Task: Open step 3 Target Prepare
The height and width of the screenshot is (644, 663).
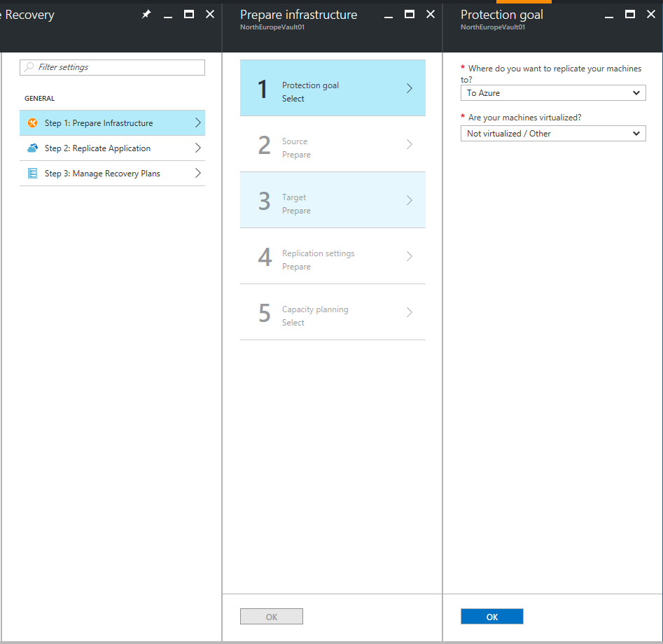Action: click(x=333, y=200)
